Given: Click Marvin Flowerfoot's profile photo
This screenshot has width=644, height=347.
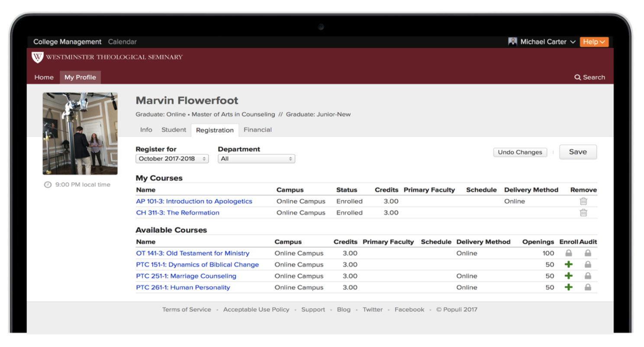Looking at the screenshot, I should [x=80, y=133].
